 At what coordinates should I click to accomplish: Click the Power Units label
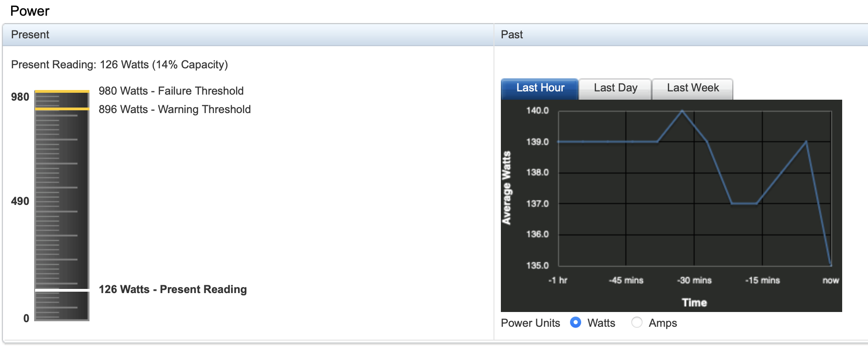[530, 323]
